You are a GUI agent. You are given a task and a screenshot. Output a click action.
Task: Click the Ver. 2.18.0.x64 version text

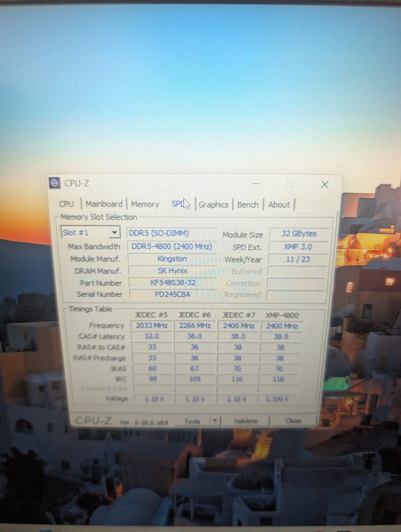pos(144,422)
